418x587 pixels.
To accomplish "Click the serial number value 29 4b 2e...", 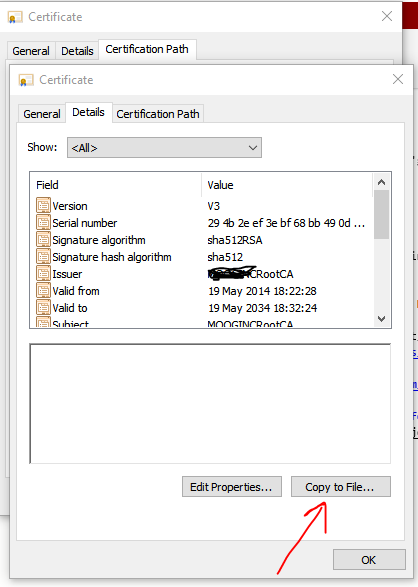I will point(286,223).
